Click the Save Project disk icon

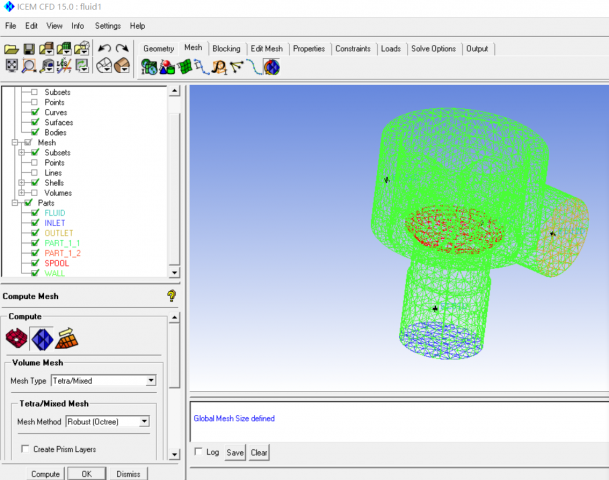pos(29,48)
